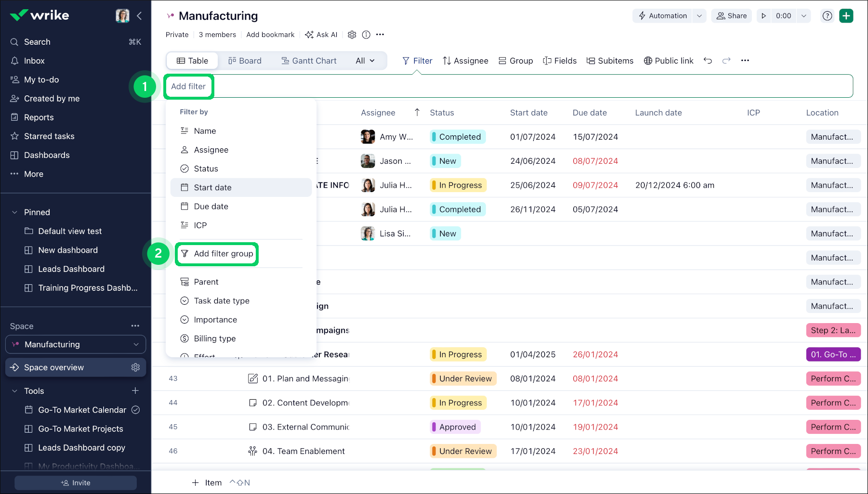This screenshot has height=494, width=868.
Task: Collapse the Pinned section
Action: tap(14, 212)
